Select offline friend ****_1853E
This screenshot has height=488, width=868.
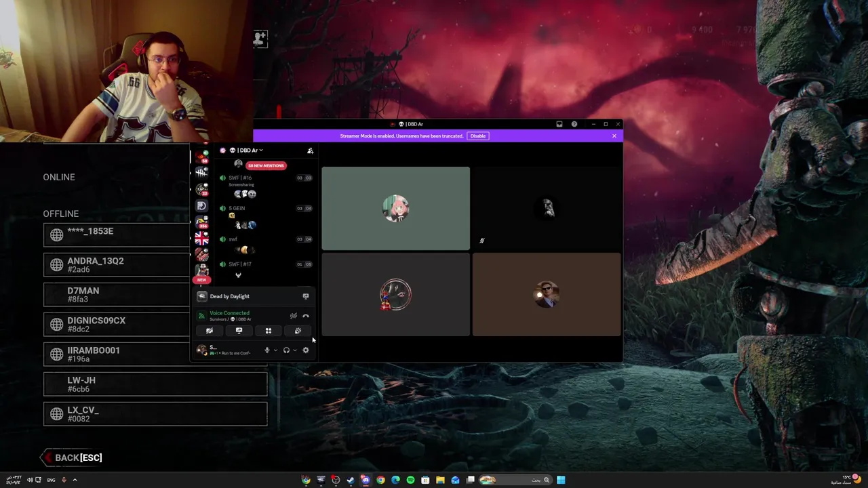click(117, 235)
